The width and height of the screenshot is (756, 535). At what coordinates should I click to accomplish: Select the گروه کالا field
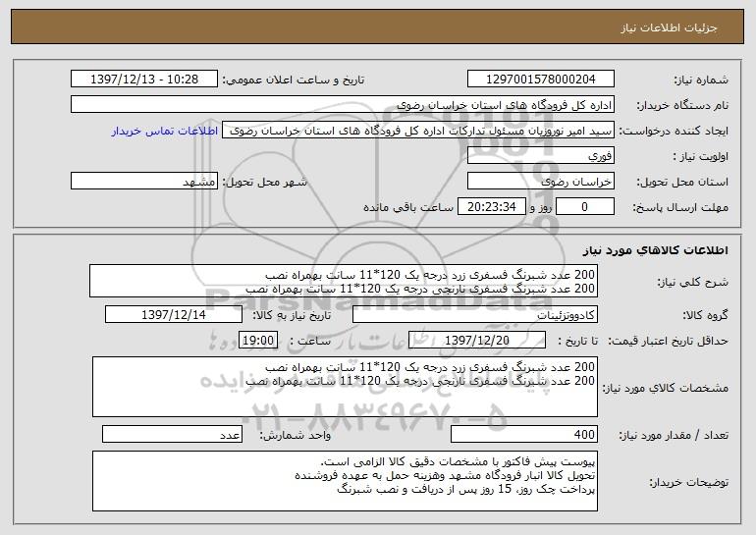pyautogui.click(x=475, y=315)
